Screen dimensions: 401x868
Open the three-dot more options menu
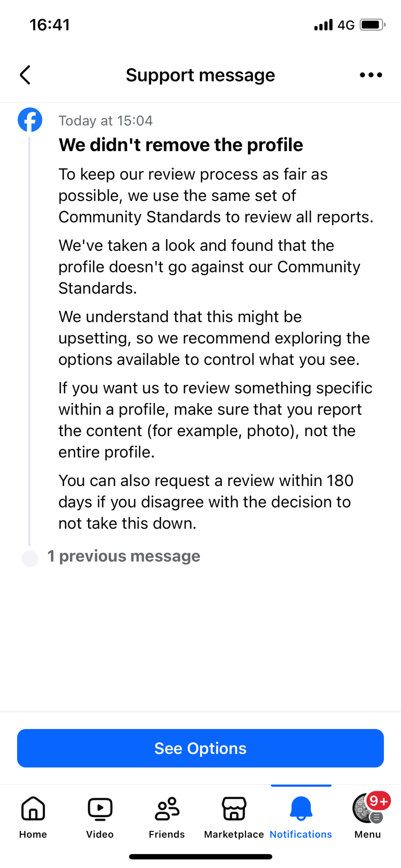[x=371, y=75]
